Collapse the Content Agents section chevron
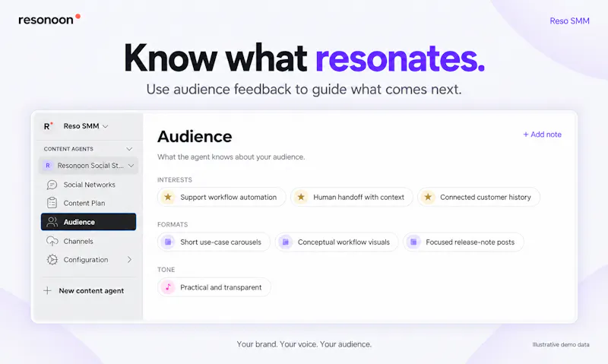 pyautogui.click(x=129, y=149)
